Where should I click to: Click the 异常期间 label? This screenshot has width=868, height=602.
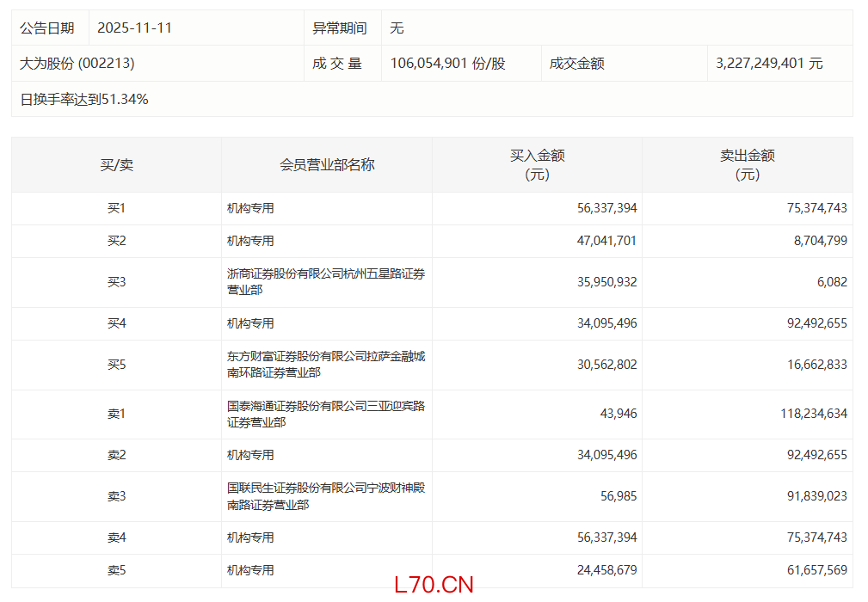(339, 28)
